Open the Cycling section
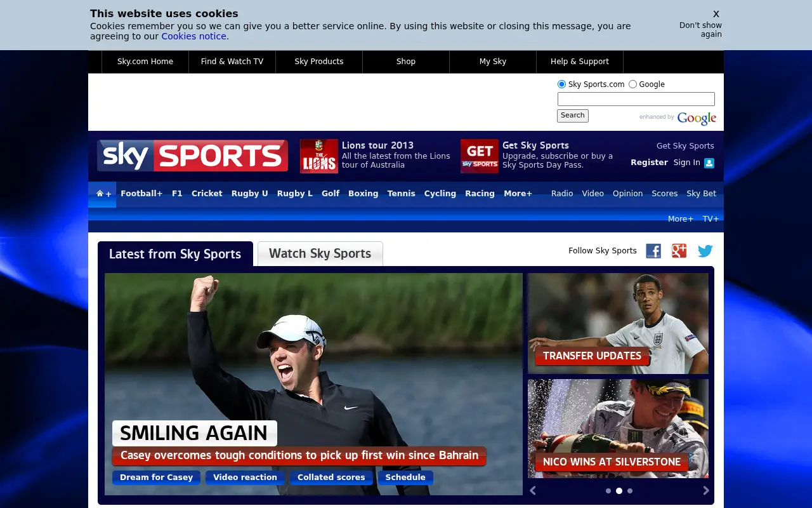This screenshot has width=812, height=508. point(440,194)
